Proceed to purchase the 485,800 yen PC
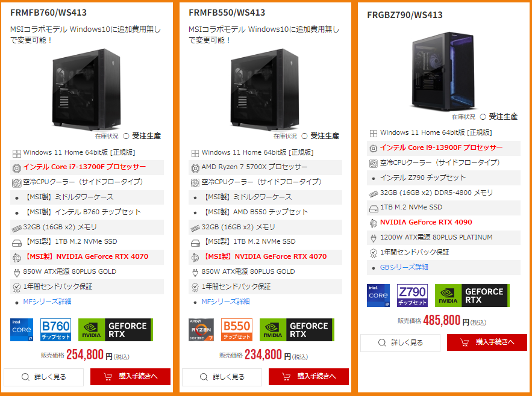This screenshot has height=396, width=532. coord(487,342)
